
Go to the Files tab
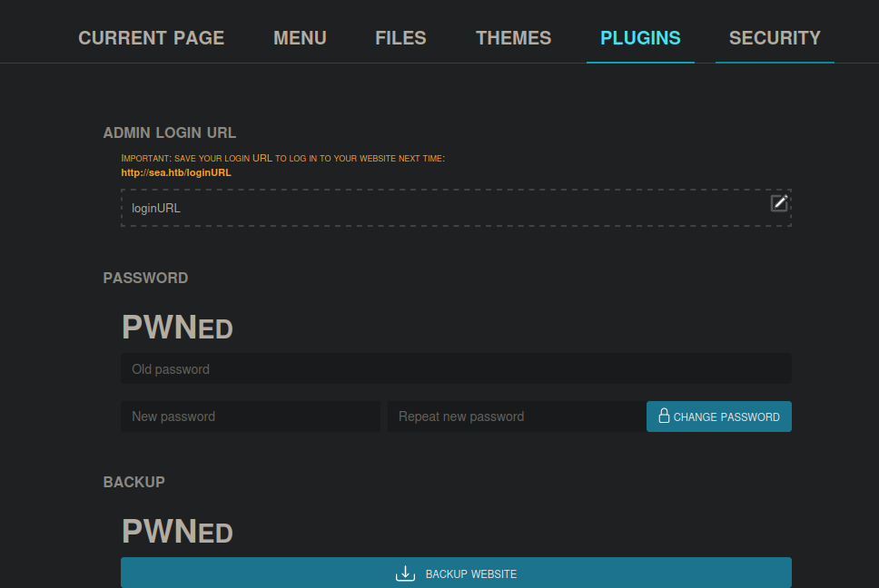400,38
